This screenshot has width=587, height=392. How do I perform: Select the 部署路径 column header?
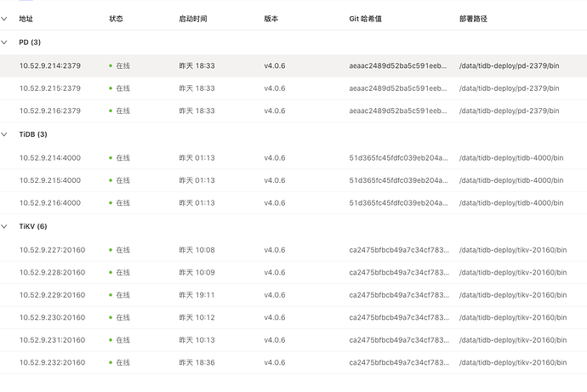pyautogui.click(x=473, y=19)
